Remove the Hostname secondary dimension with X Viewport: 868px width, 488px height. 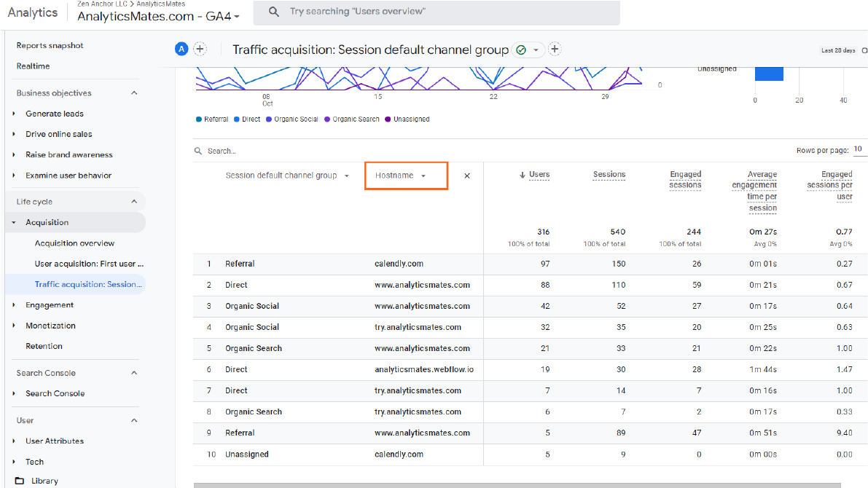click(x=466, y=176)
